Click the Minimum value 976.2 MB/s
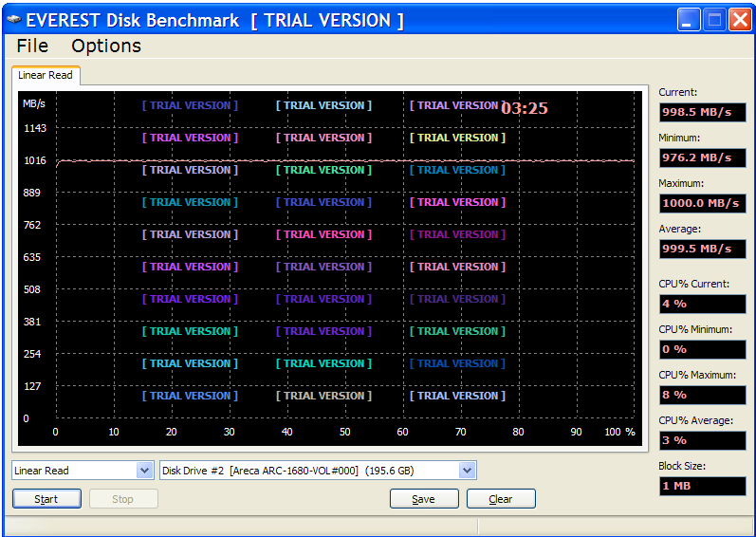Image resolution: width=756 pixels, height=537 pixels. click(703, 157)
